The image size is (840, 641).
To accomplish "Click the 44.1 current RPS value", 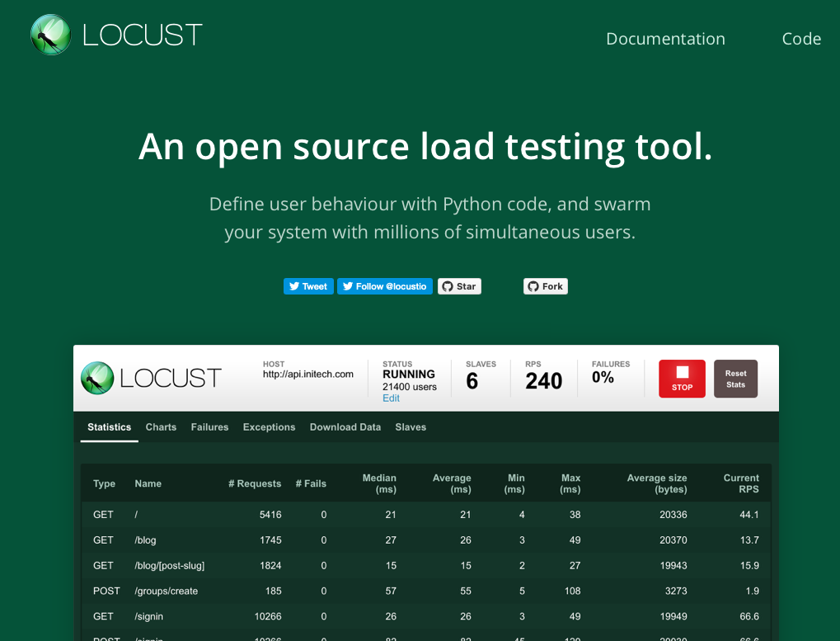I will [749, 515].
